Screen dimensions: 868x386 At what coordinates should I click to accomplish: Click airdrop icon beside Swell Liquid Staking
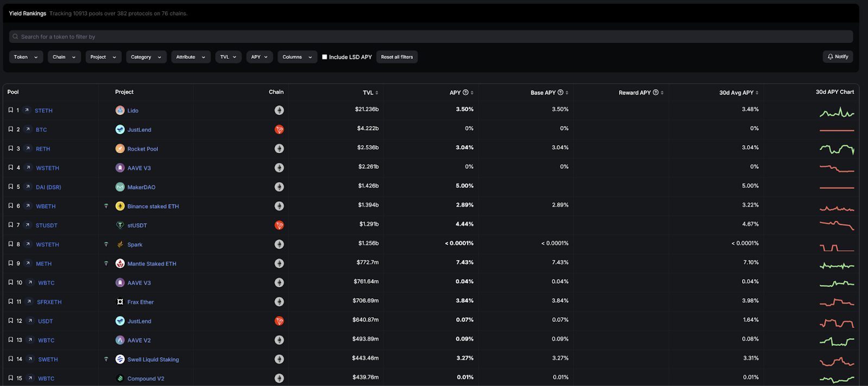click(106, 359)
